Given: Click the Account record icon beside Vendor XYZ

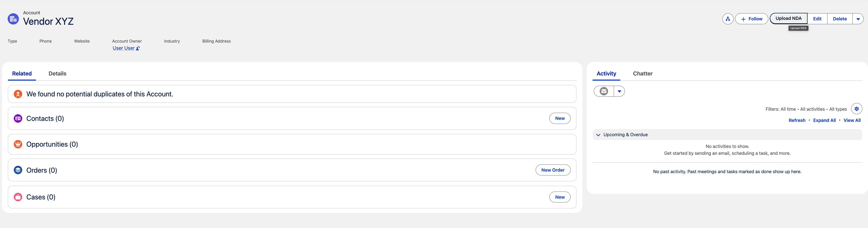Looking at the screenshot, I should 13,19.
